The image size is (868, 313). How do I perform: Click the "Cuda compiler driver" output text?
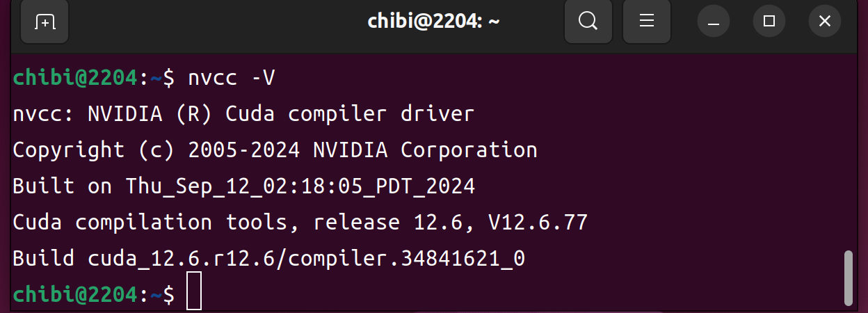click(349, 114)
